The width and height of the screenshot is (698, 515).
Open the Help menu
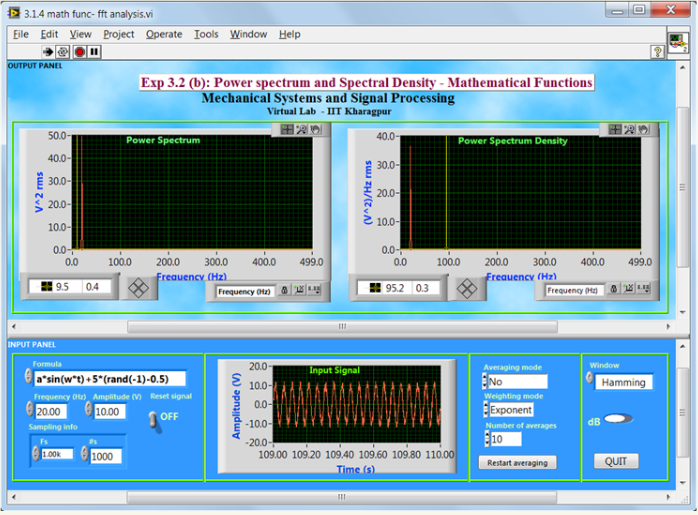tap(289, 34)
